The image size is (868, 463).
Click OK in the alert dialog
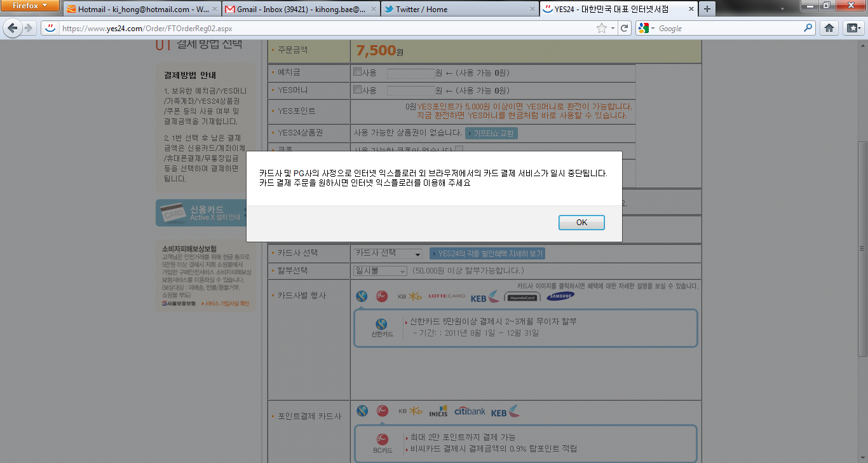(581, 223)
